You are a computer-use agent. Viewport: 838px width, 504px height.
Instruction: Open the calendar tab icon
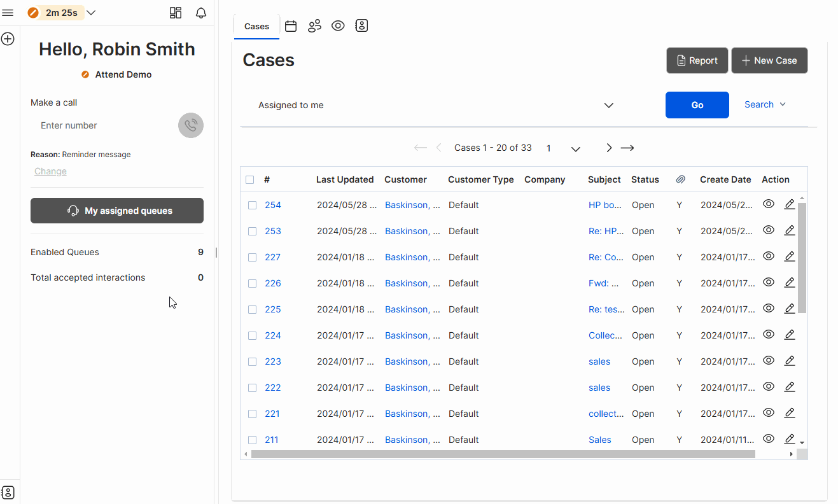point(291,26)
